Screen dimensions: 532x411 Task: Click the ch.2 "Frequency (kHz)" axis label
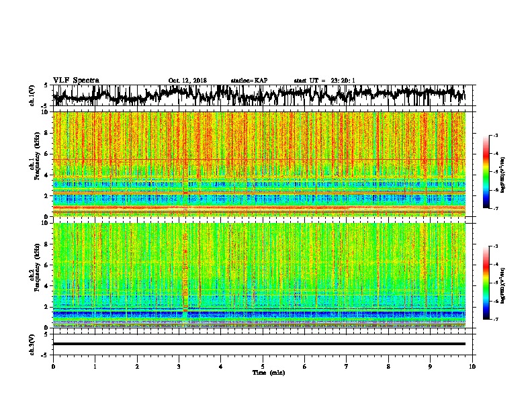[x=37, y=267]
